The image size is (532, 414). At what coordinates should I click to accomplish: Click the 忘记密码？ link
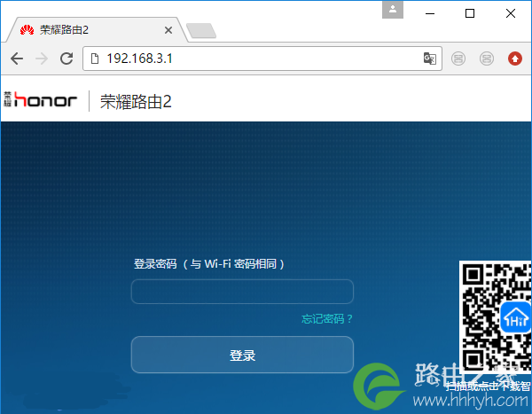pos(327,318)
